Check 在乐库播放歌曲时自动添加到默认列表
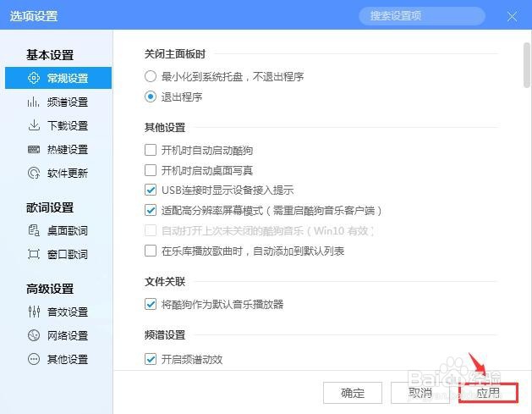Image resolution: width=532 pixels, height=414 pixels. click(151, 251)
